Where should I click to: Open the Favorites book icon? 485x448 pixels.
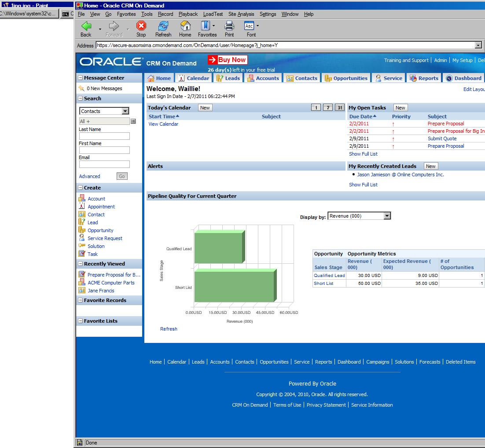[206, 26]
